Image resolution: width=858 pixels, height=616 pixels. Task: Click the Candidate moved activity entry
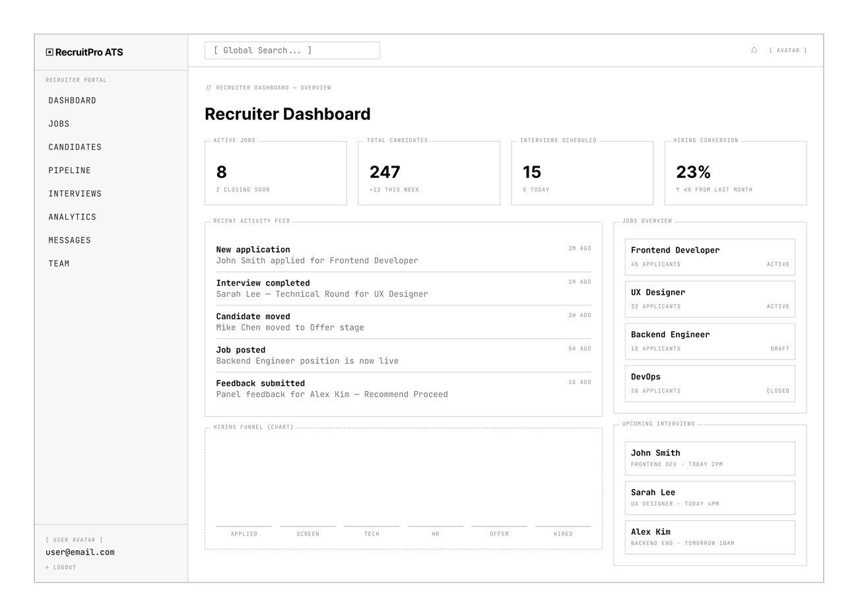(403, 322)
